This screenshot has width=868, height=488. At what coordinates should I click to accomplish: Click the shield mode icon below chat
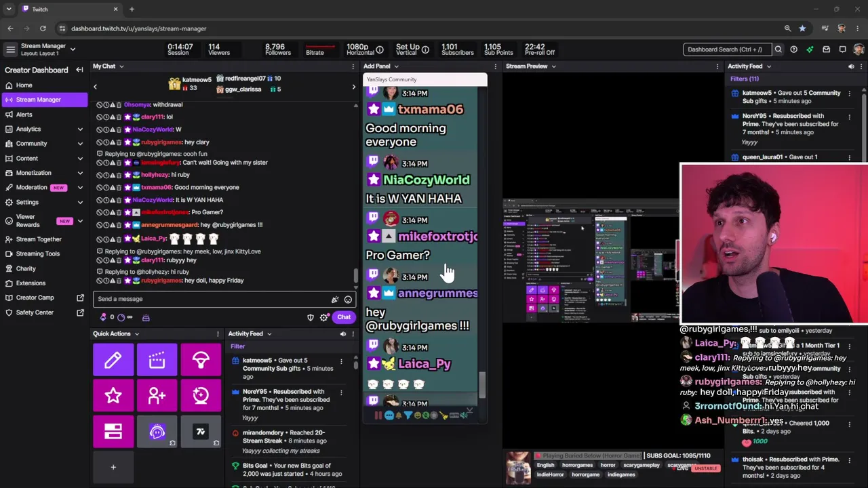coord(311,317)
